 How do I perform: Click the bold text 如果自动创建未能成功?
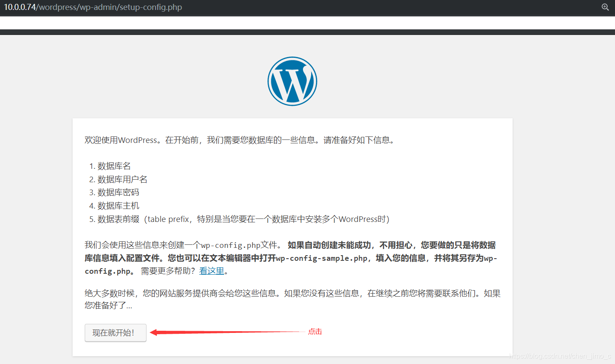point(329,245)
